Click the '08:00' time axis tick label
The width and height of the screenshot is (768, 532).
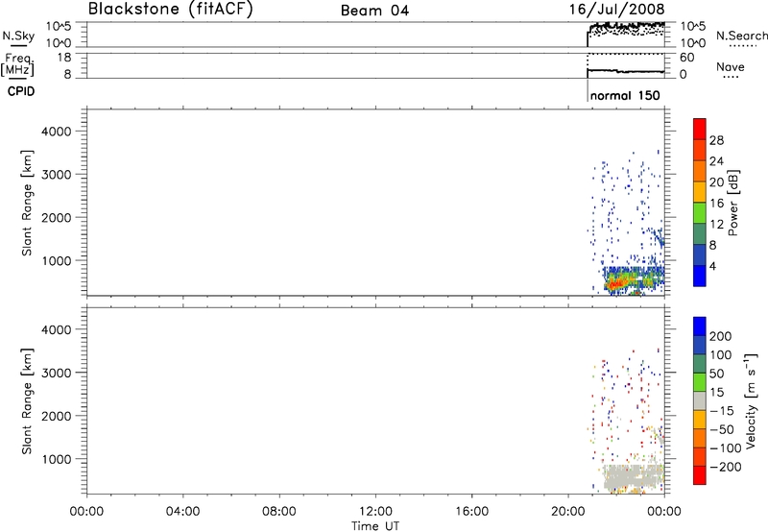pos(279,512)
